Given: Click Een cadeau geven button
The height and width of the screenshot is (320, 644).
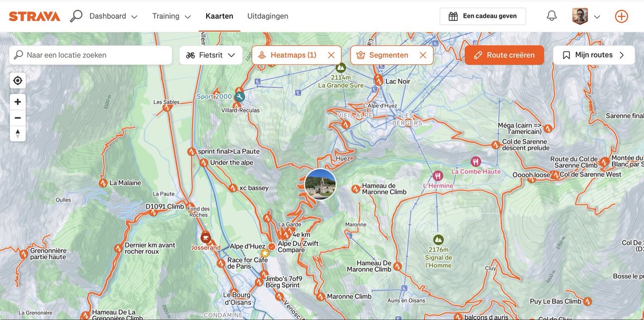Looking at the screenshot, I should [482, 16].
